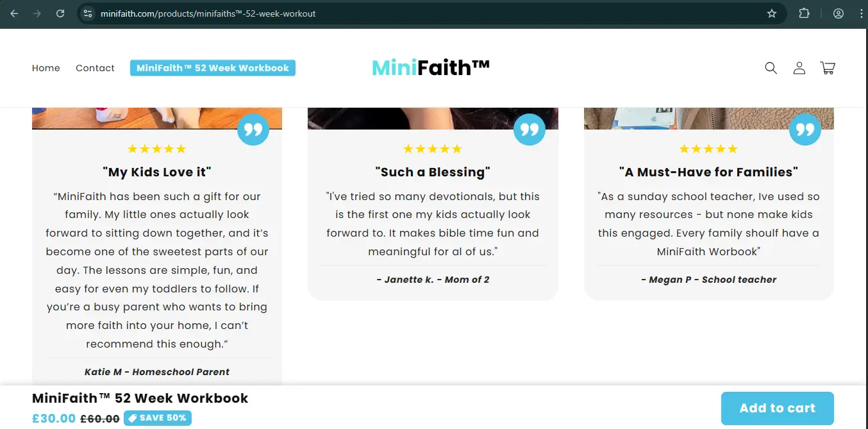The height and width of the screenshot is (429, 868).
Task: Select MiniFaith 52 Week Workbook nav button
Action: (x=213, y=68)
